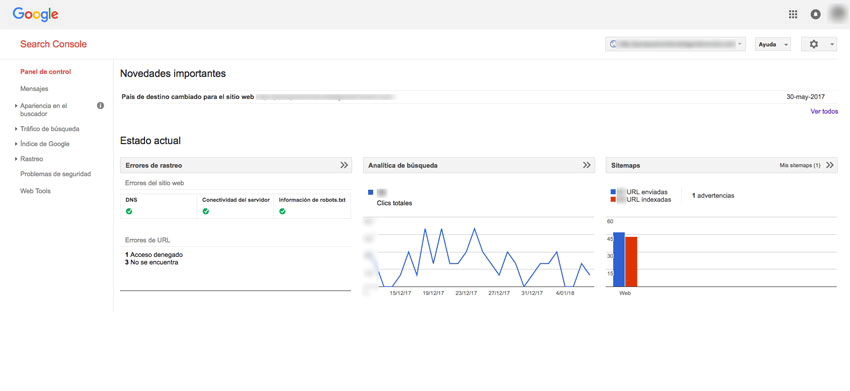Click the robots.txt green check status
This screenshot has height=391, width=850.
[282, 211]
